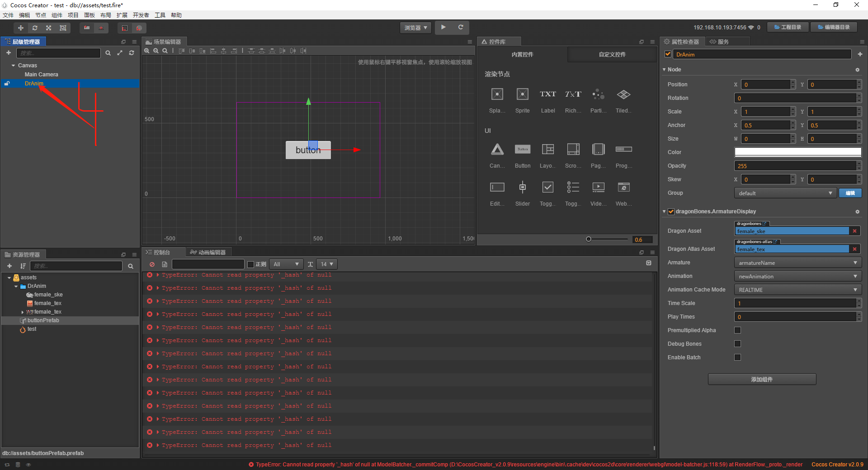The image size is (868, 470).
Task: Open 工程目录 project folder button
Action: 788,27
